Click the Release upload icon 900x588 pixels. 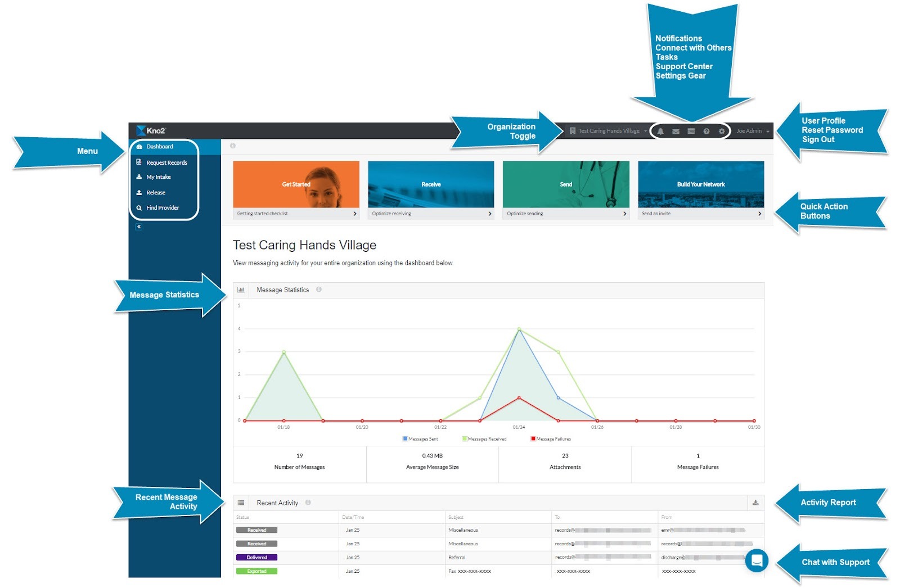tap(139, 192)
